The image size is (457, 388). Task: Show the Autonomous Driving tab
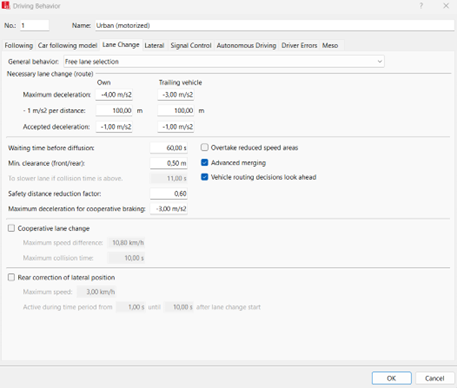pyautogui.click(x=246, y=45)
